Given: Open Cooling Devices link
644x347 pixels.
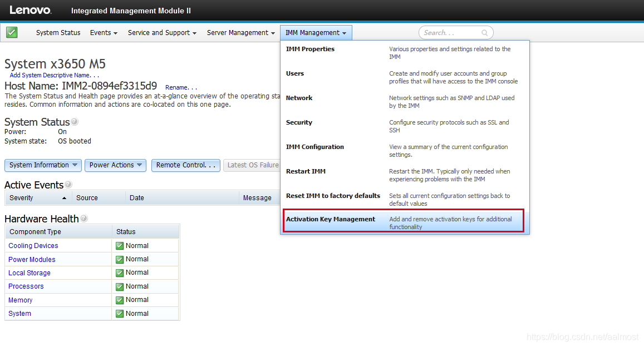Looking at the screenshot, I should tap(33, 246).
